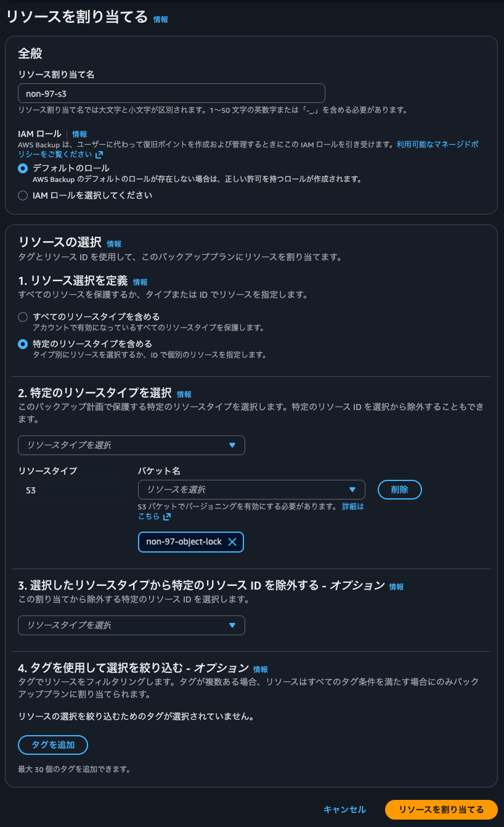504x827 pixels.
Task: Click the 削除 button next to the S3 row
Action: (399, 489)
